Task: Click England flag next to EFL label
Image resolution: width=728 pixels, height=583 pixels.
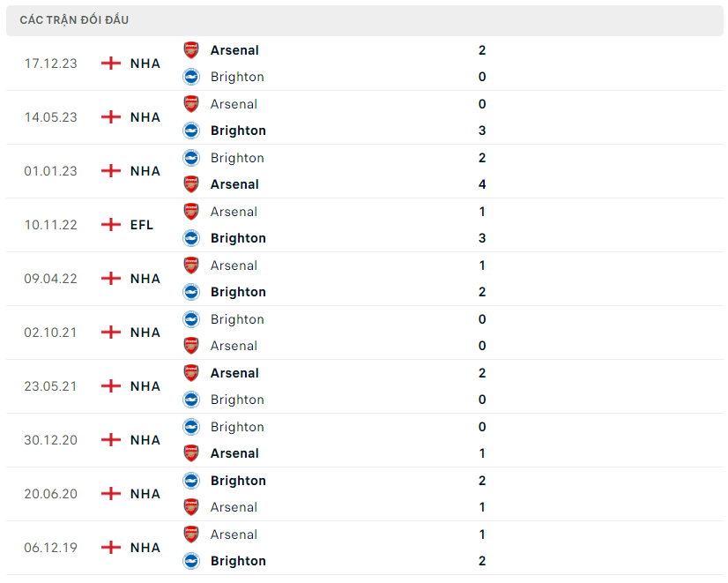Action: coord(111,225)
